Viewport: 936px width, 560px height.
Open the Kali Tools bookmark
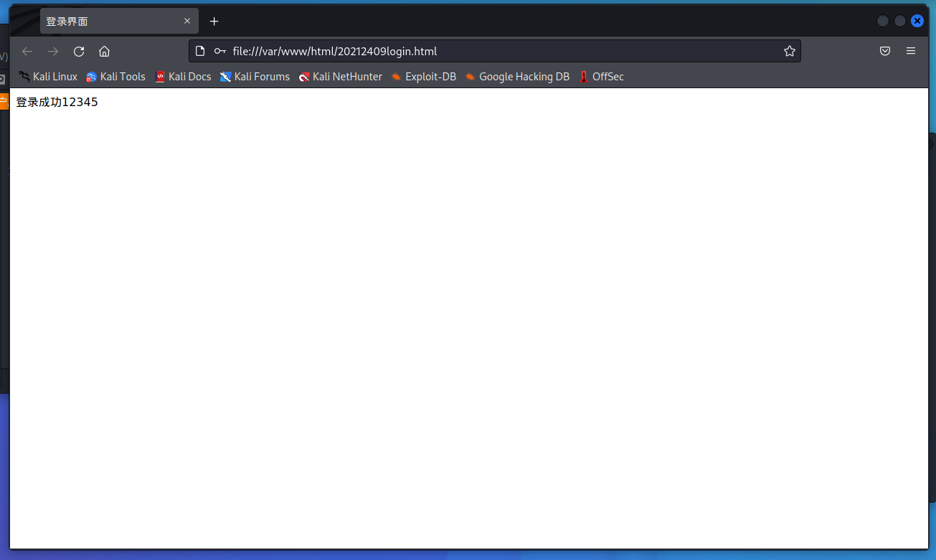pos(115,77)
